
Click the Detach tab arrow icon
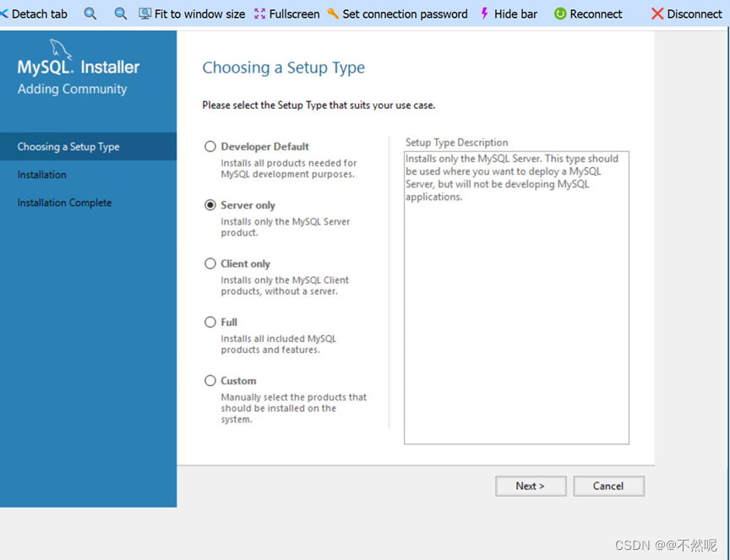[x=3, y=14]
